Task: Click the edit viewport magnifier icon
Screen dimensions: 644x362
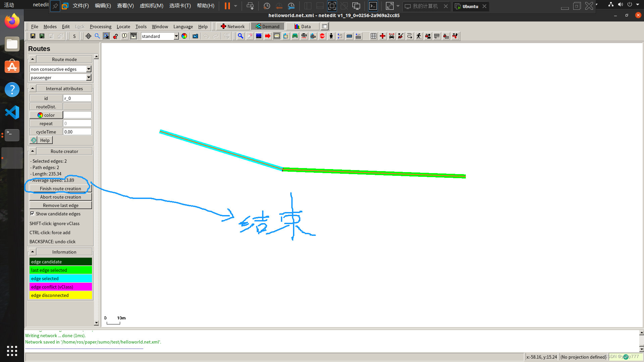Action: 97,36
